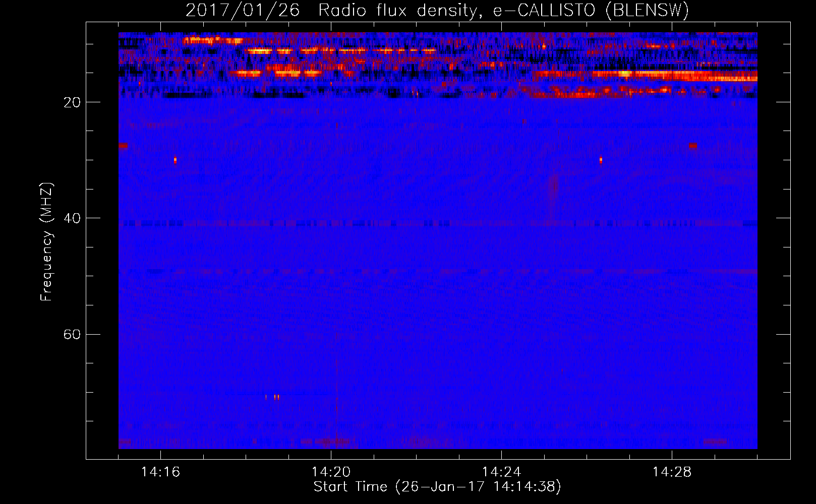Click the 40 MHz frequency tick label
Viewport: 816px width, 504px height.
[72, 218]
